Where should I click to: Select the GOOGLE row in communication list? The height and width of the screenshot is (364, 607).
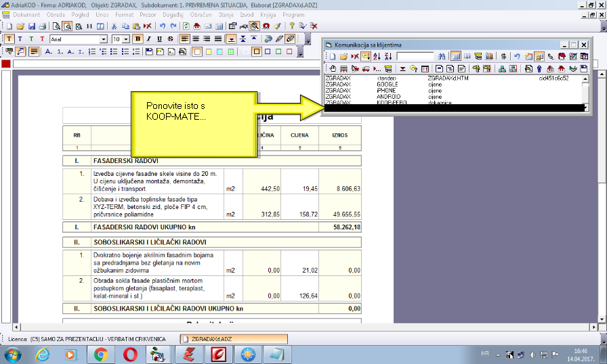[453, 85]
